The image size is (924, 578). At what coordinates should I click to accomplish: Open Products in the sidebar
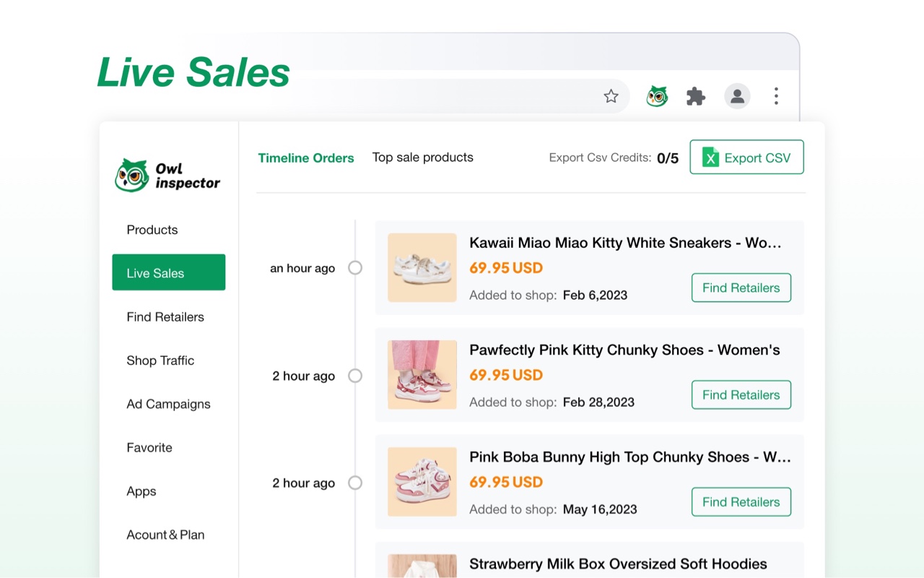click(152, 230)
